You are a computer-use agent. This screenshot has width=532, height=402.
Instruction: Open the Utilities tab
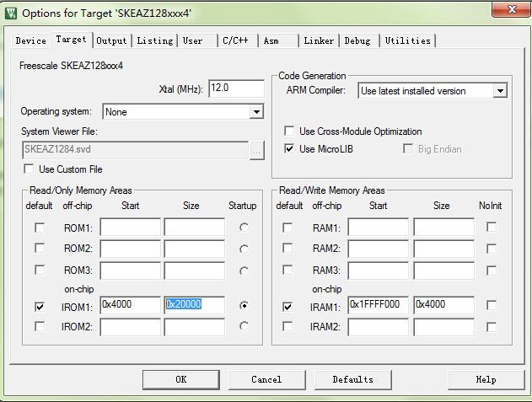click(x=407, y=40)
